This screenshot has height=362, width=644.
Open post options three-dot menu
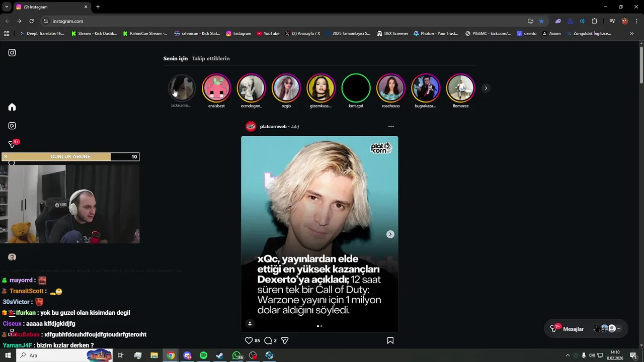click(x=391, y=127)
